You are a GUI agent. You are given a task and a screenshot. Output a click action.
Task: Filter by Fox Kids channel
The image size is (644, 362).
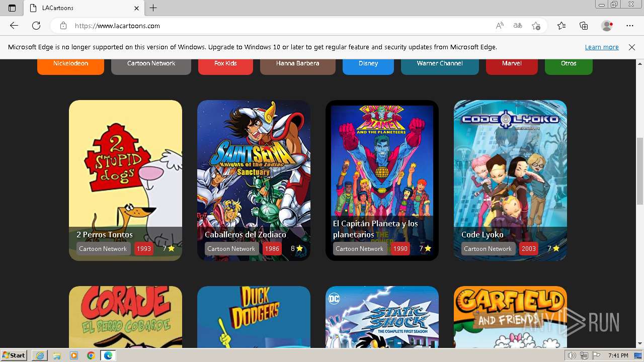(x=225, y=66)
